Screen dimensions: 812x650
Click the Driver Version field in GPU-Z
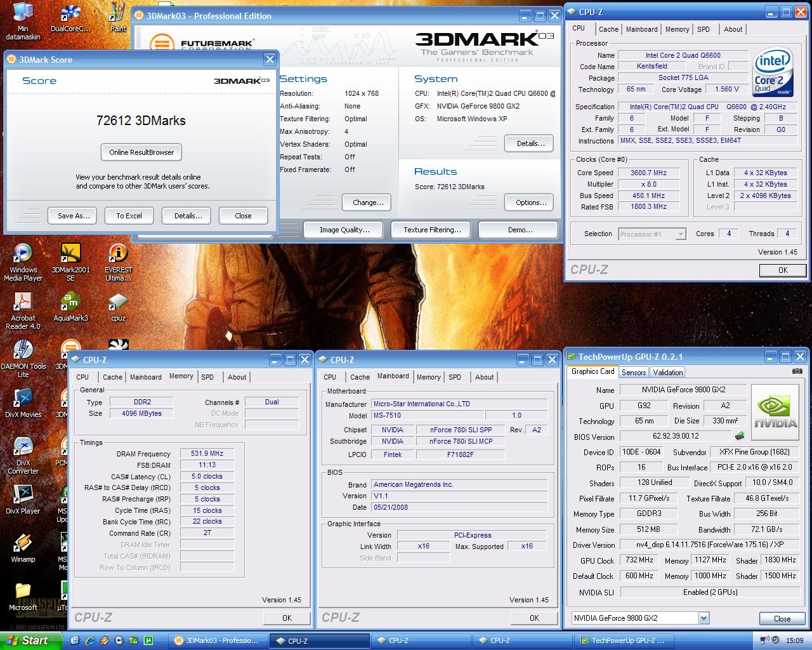[709, 545]
